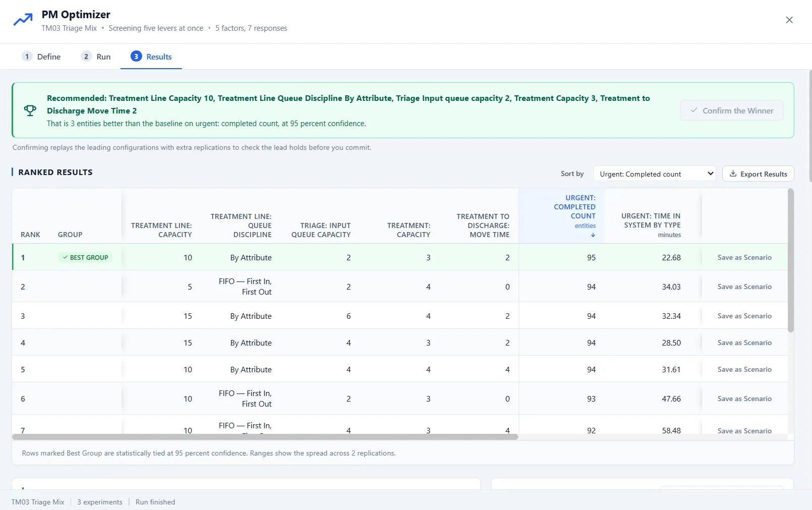Click Treatment Line: Queue Discipline header
This screenshot has height=510, width=812.
[x=241, y=225]
